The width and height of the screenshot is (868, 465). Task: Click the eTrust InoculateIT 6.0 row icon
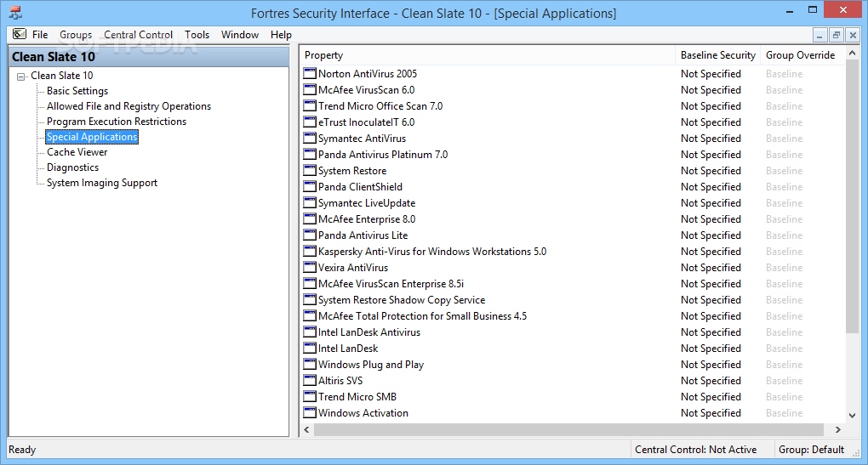tap(310, 122)
